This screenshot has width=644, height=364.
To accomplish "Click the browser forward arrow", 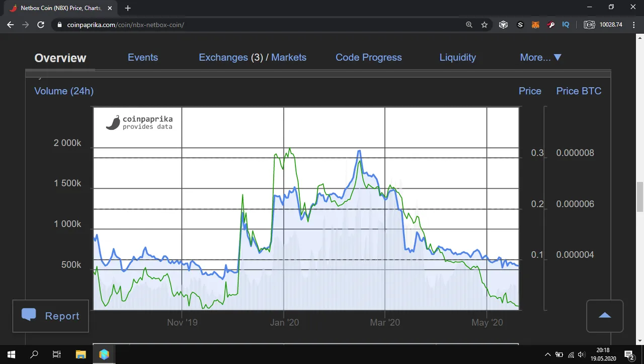I will click(26, 25).
